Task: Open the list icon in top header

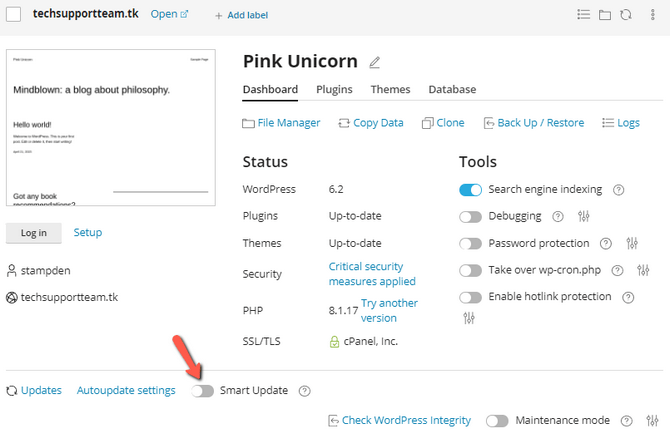Action: pyautogui.click(x=584, y=15)
